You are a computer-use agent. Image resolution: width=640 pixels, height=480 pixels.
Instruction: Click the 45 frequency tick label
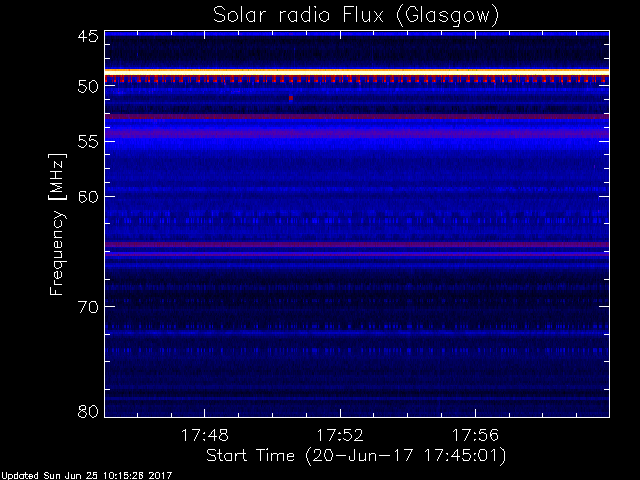88,36
